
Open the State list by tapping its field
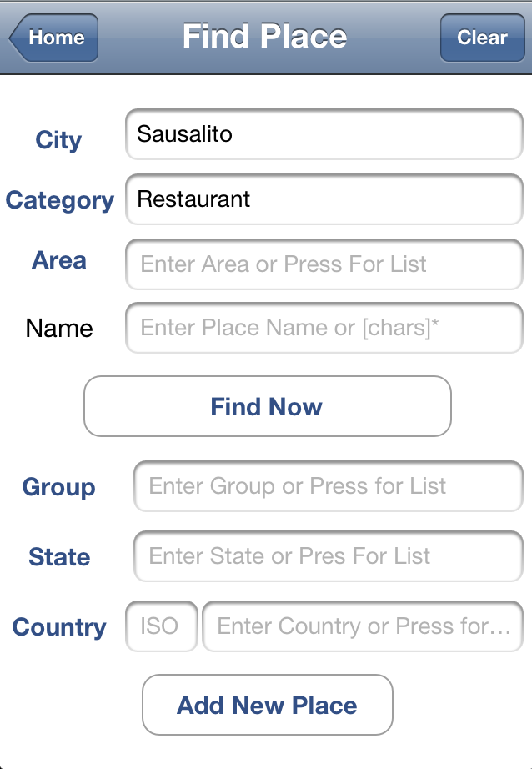pos(328,556)
